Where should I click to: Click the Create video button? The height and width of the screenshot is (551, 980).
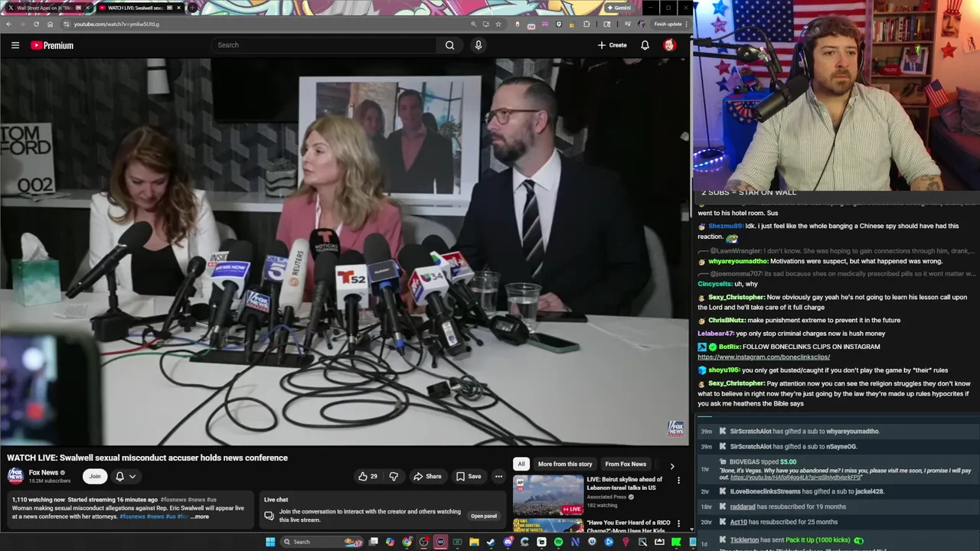(x=612, y=45)
